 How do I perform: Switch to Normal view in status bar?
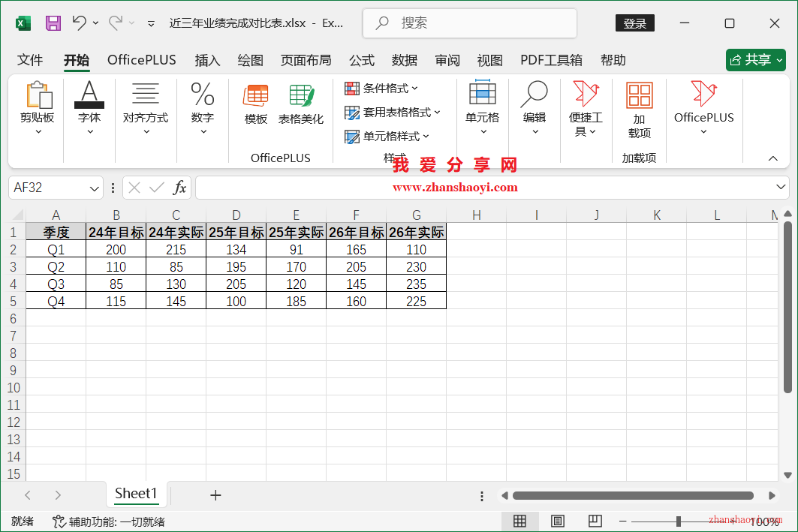[519, 521]
